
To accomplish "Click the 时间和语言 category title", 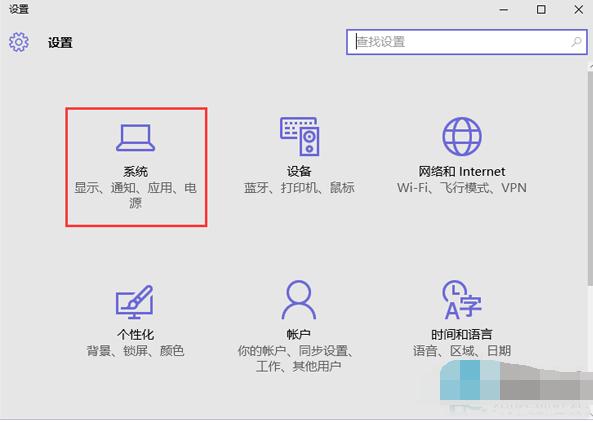I will click(x=461, y=335).
